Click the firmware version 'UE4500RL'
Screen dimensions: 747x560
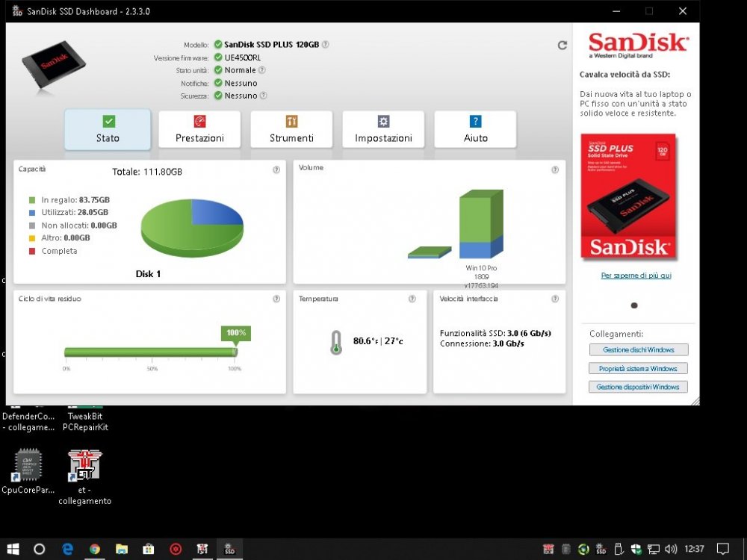coord(243,57)
